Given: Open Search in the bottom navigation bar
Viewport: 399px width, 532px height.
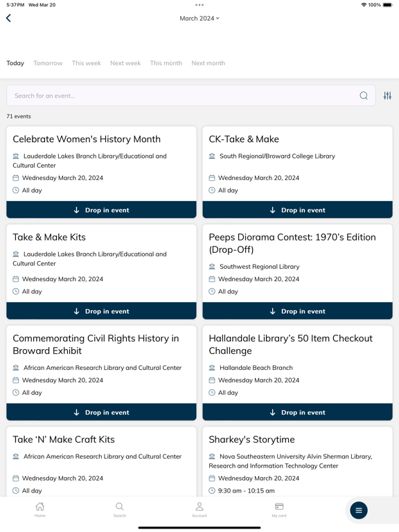Looking at the screenshot, I should click(x=119, y=510).
